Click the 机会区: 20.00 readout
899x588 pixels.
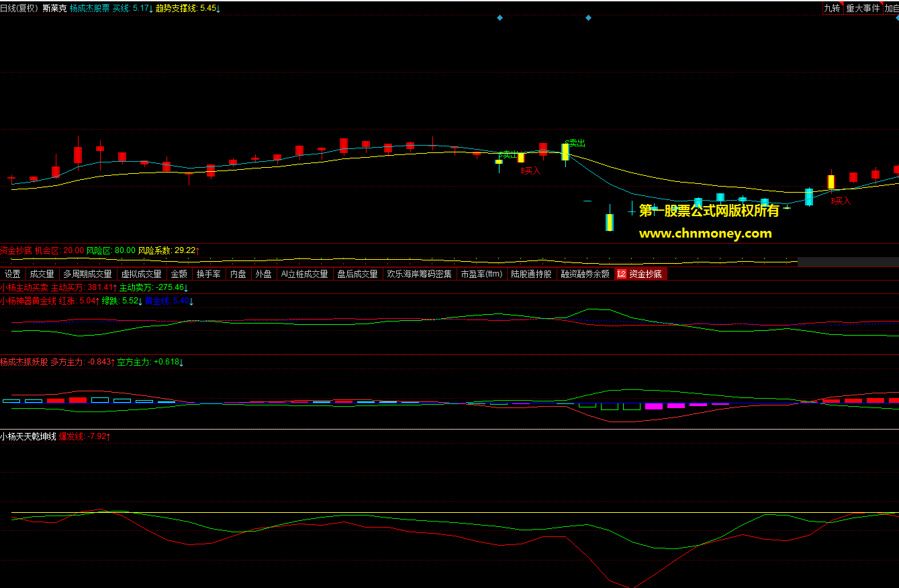(x=59, y=250)
